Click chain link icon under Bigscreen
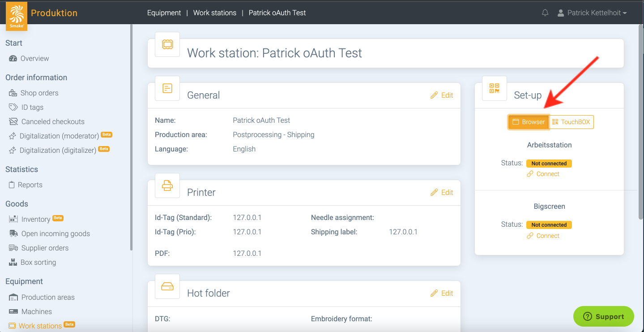644x332 pixels. click(x=530, y=236)
